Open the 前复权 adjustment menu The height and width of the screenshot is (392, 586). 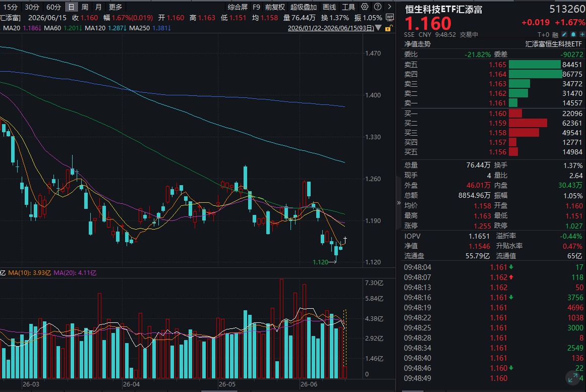(275, 7)
